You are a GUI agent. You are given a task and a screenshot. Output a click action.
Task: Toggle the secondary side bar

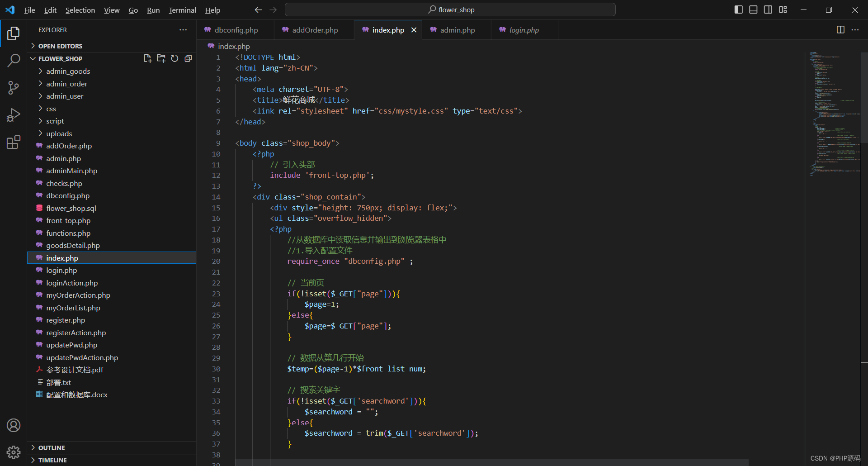pos(768,10)
